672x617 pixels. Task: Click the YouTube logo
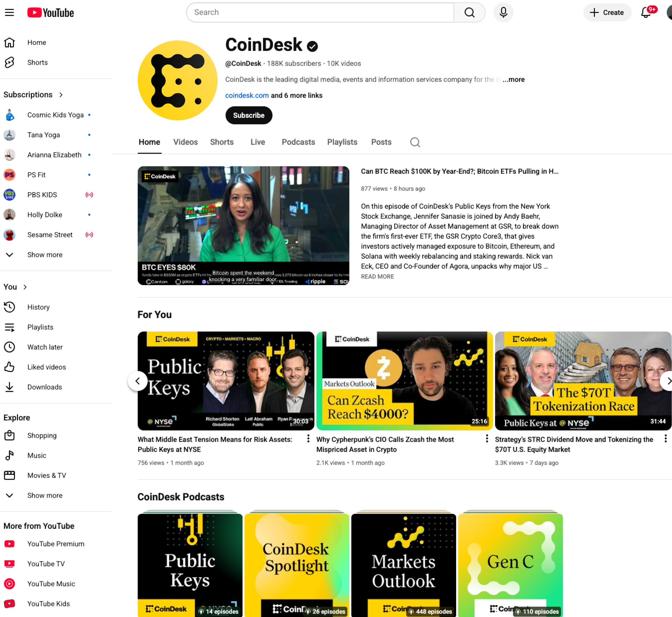(x=51, y=13)
